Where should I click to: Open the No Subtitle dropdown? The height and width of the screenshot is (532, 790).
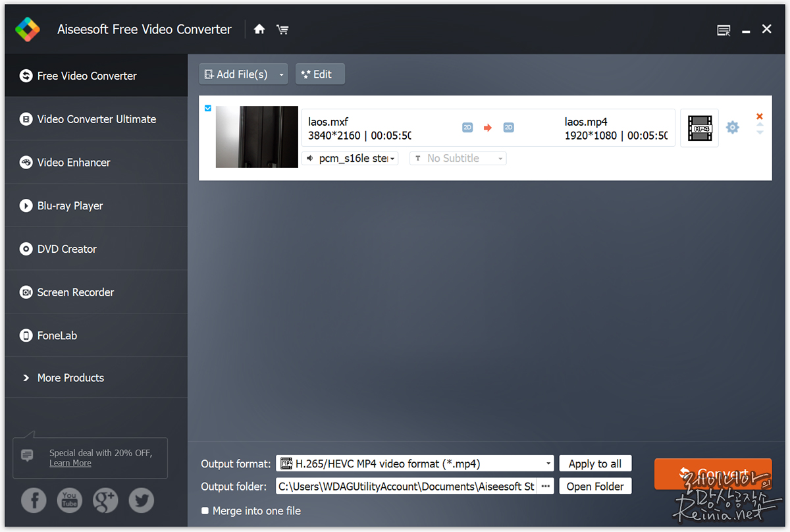click(458, 158)
